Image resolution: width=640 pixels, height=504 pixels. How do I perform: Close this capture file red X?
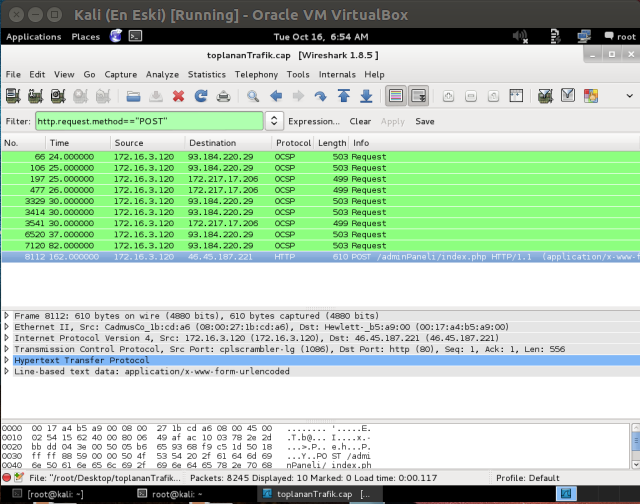point(178,96)
